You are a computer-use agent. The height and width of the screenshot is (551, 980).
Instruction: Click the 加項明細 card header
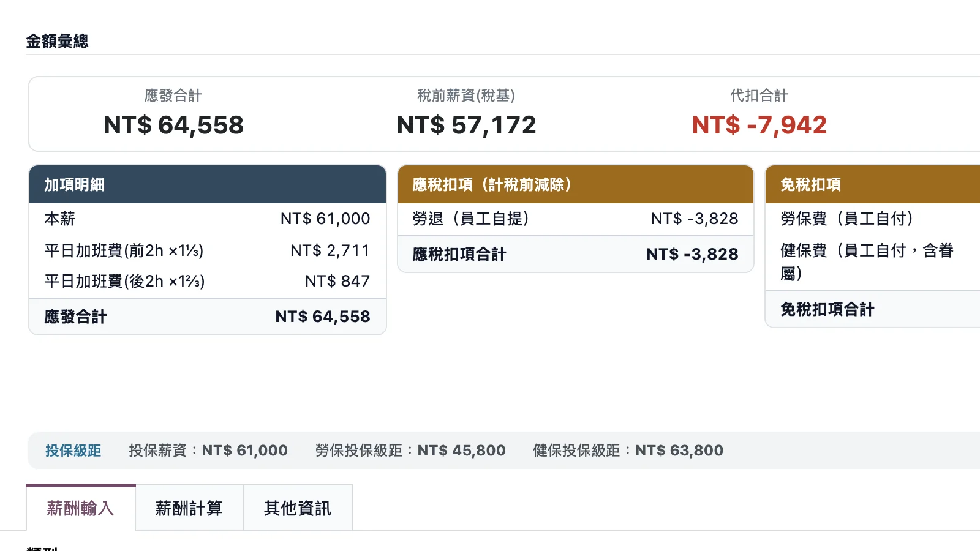208,184
